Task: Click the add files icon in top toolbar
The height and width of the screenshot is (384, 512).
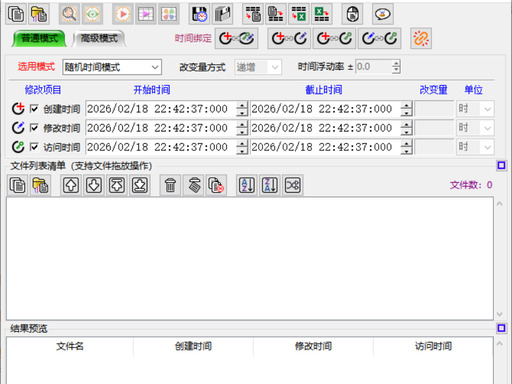Action: pos(16,14)
